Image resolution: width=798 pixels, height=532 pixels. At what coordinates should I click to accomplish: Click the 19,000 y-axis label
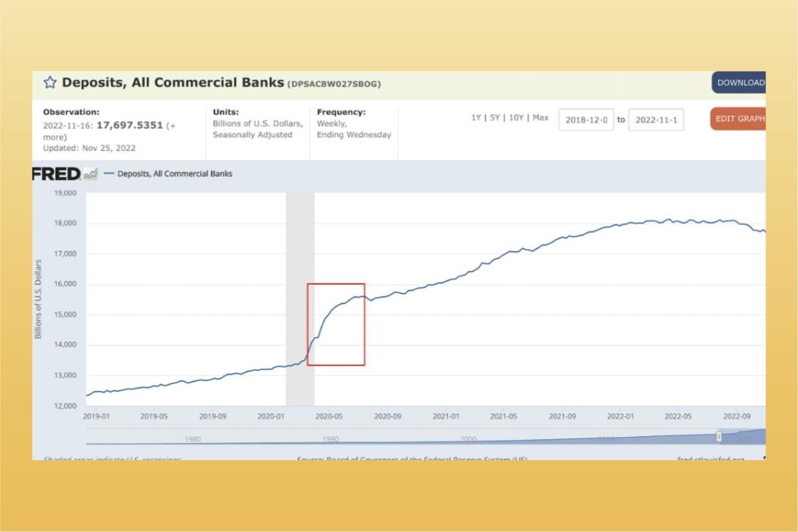point(65,193)
